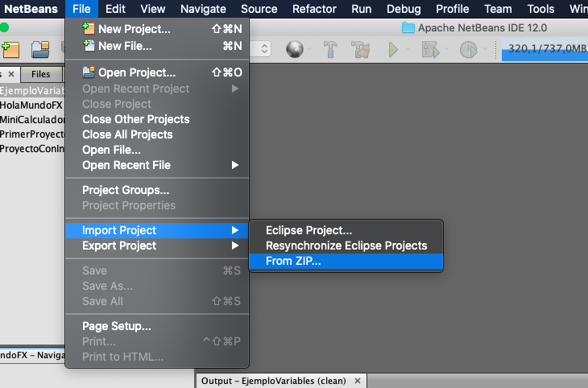Click the Clean and Build broom icon
Viewport: 588px width, 388px height.
tap(360, 49)
